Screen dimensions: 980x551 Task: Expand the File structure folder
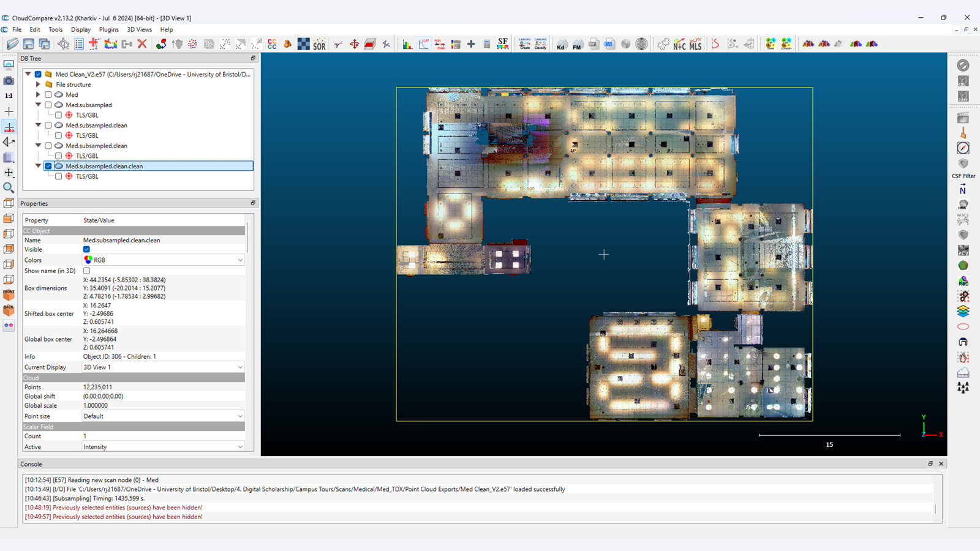tap(38, 84)
